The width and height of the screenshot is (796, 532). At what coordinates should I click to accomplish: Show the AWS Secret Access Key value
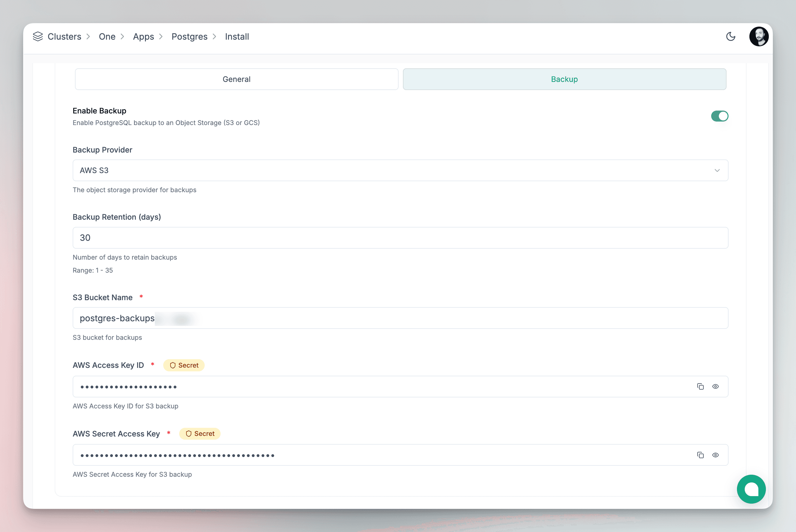[x=715, y=455]
